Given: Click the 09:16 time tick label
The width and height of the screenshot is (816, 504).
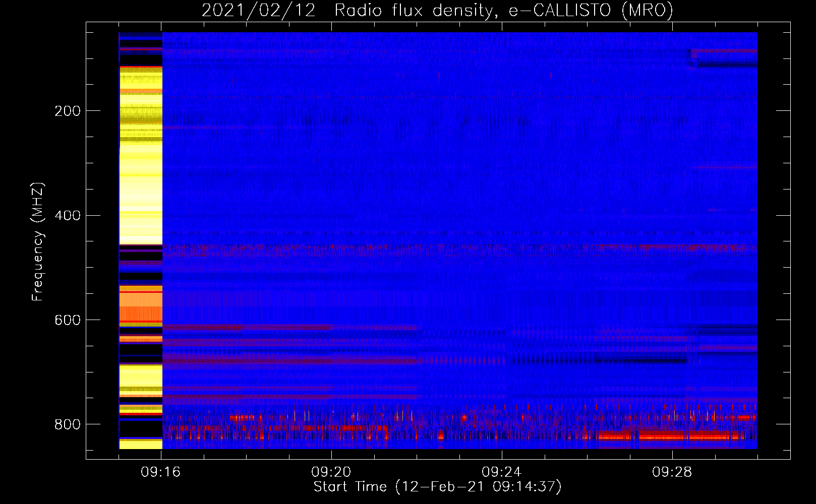Looking at the screenshot, I should (x=161, y=472).
